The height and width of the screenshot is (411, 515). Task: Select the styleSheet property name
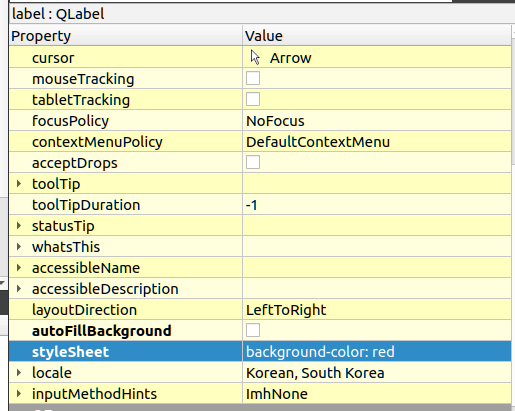click(x=70, y=352)
